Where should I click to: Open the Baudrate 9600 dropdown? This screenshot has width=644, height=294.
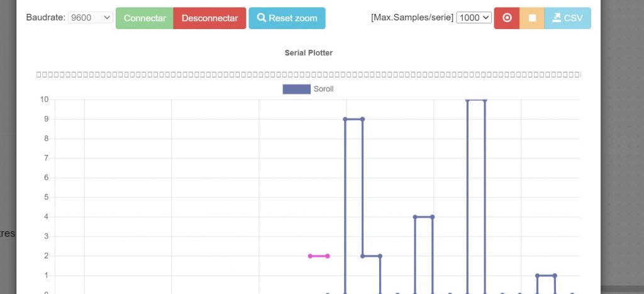(x=90, y=18)
